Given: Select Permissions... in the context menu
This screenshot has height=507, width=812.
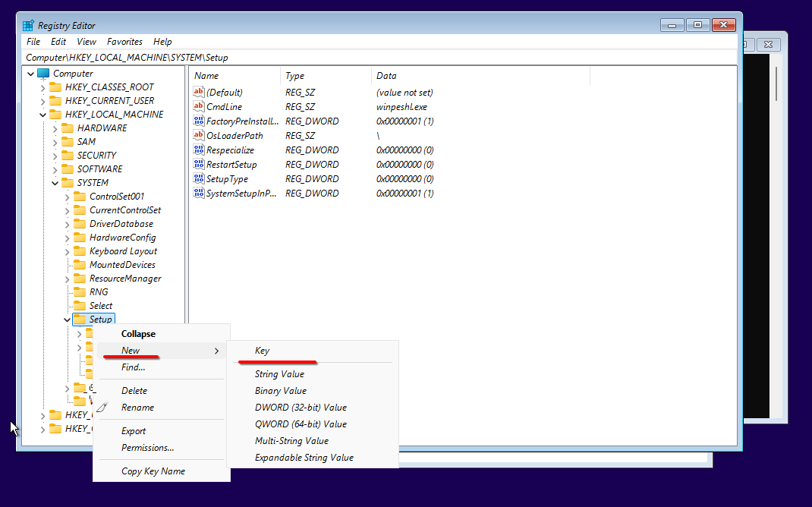Looking at the screenshot, I should pos(162,448).
